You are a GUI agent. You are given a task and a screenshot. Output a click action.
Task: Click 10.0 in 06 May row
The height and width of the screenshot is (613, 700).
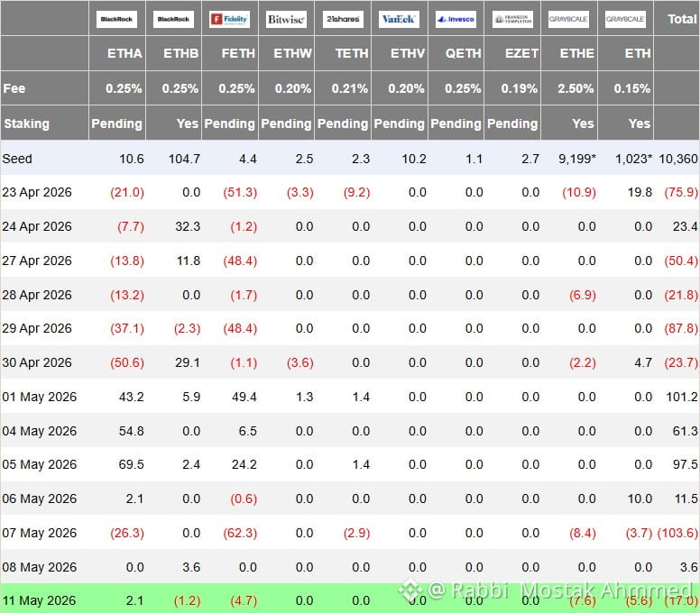click(640, 499)
